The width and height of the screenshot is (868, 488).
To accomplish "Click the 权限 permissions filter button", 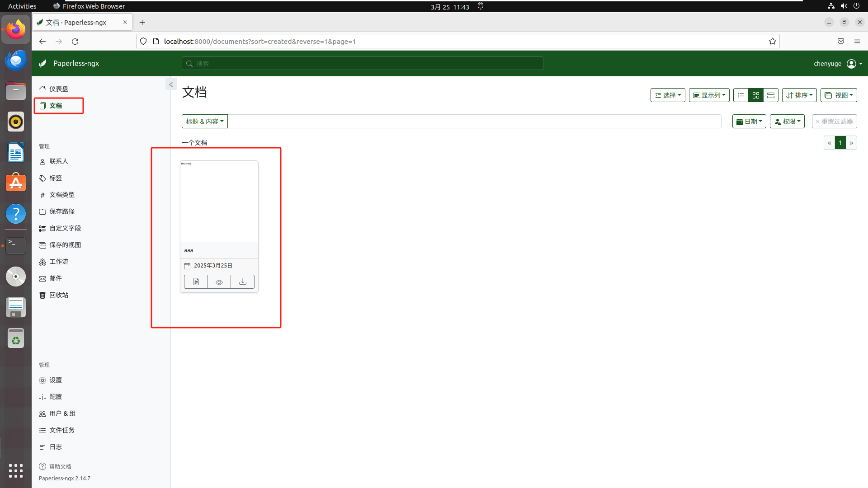I will (787, 121).
